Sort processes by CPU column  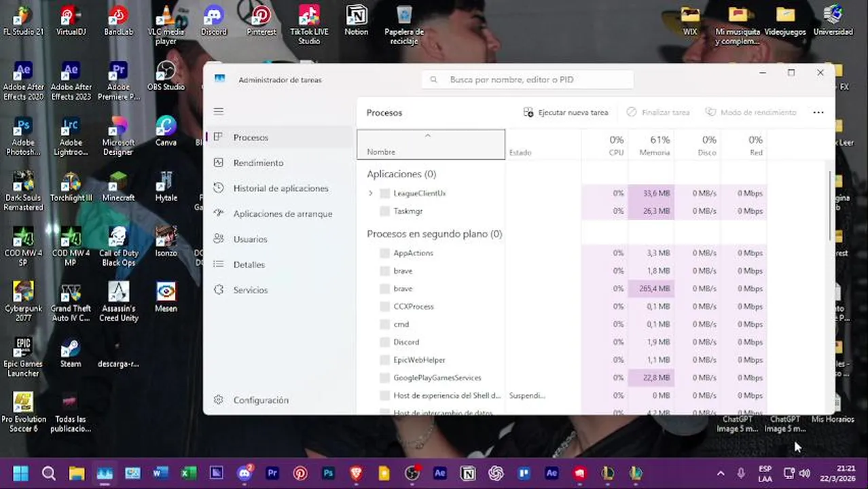click(x=604, y=145)
